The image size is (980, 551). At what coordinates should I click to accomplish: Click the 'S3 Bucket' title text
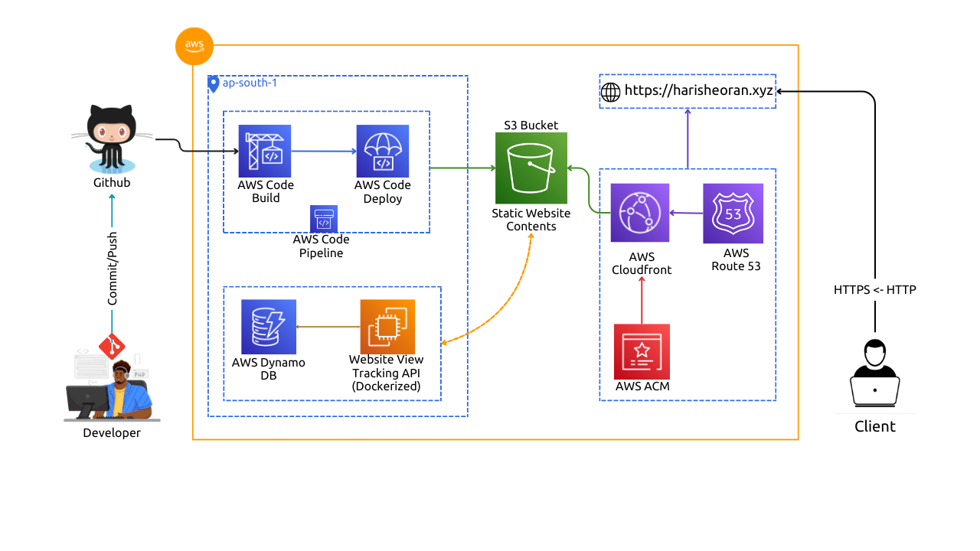pyautogui.click(x=531, y=125)
